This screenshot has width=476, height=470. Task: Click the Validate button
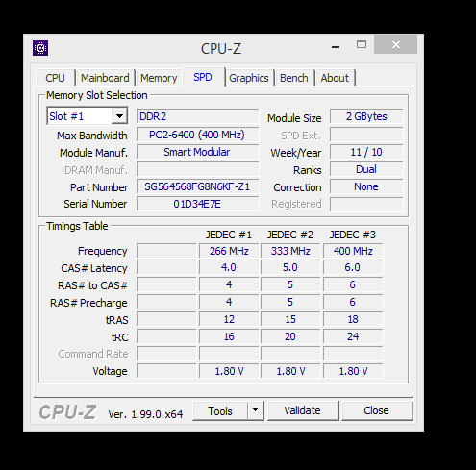[303, 410]
